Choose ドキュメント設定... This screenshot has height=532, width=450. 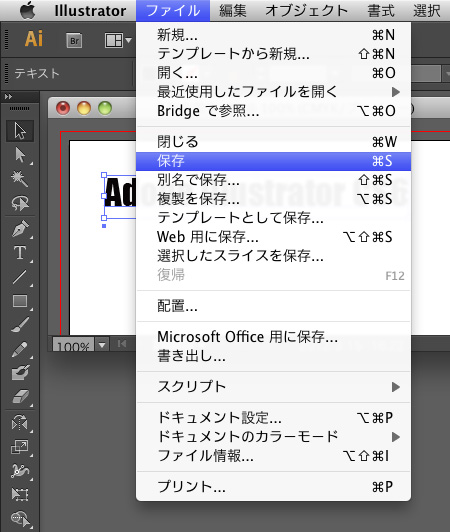(273, 418)
